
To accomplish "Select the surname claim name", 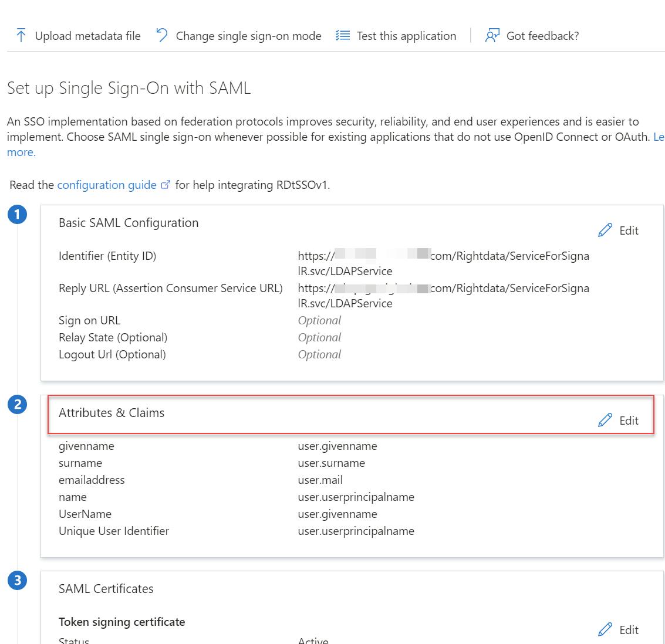I will coord(80,463).
